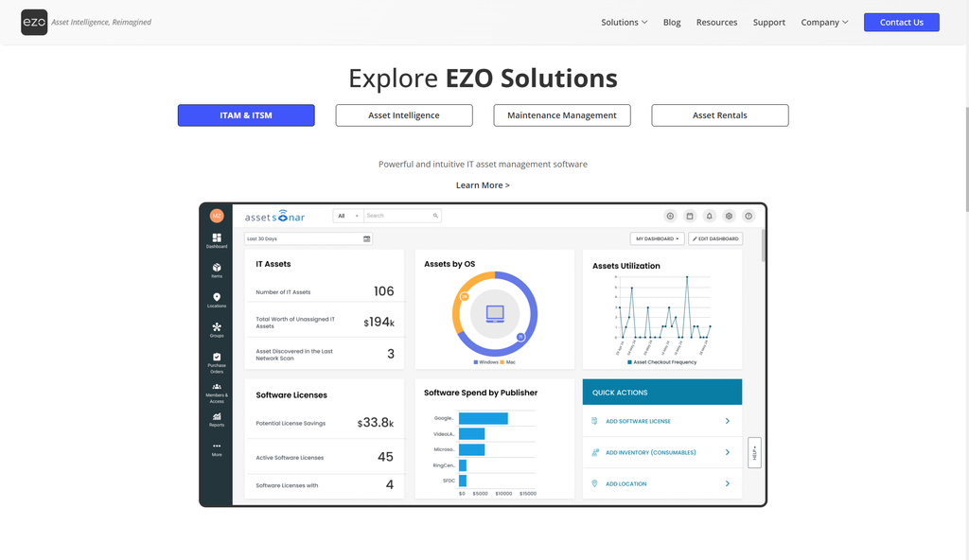Switch to the Asset Intelligence tab
The image size is (969, 560).
coord(403,114)
